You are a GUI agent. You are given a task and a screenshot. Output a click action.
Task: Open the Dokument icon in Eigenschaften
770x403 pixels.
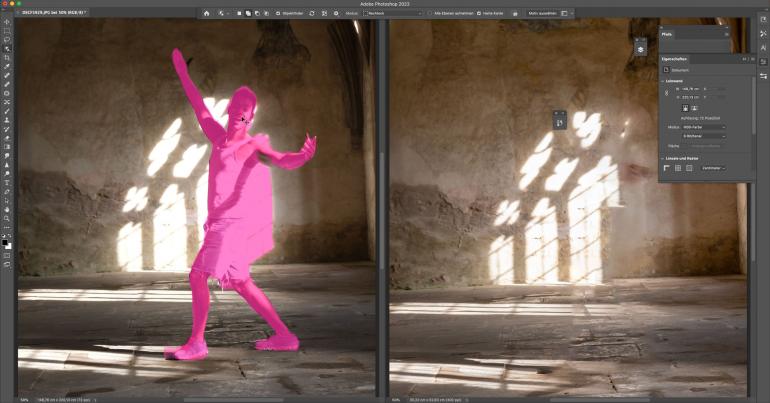666,70
